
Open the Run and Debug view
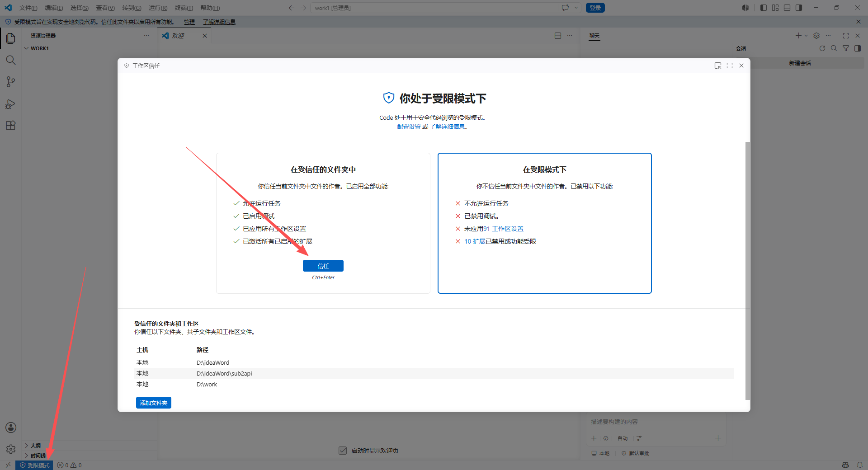pos(11,104)
